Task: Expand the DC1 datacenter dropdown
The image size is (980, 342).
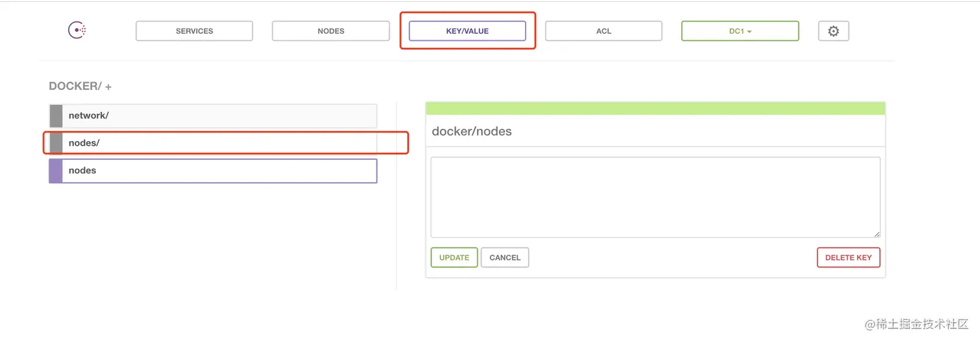Action: 740,31
